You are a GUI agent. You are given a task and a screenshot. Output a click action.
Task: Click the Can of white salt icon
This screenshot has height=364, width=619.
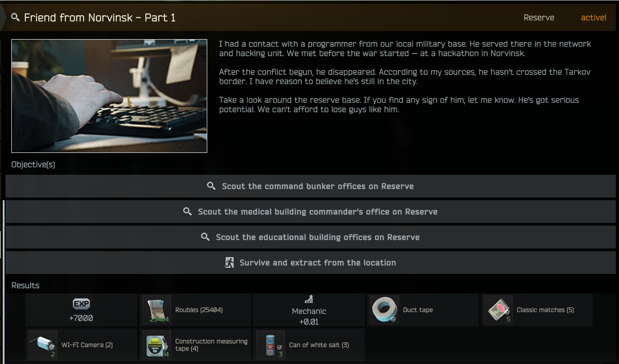(x=270, y=345)
